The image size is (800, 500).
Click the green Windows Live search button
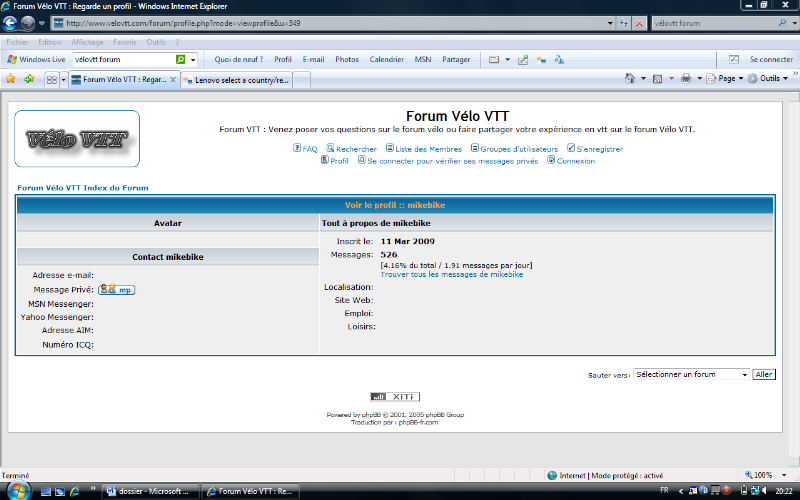tap(181, 59)
